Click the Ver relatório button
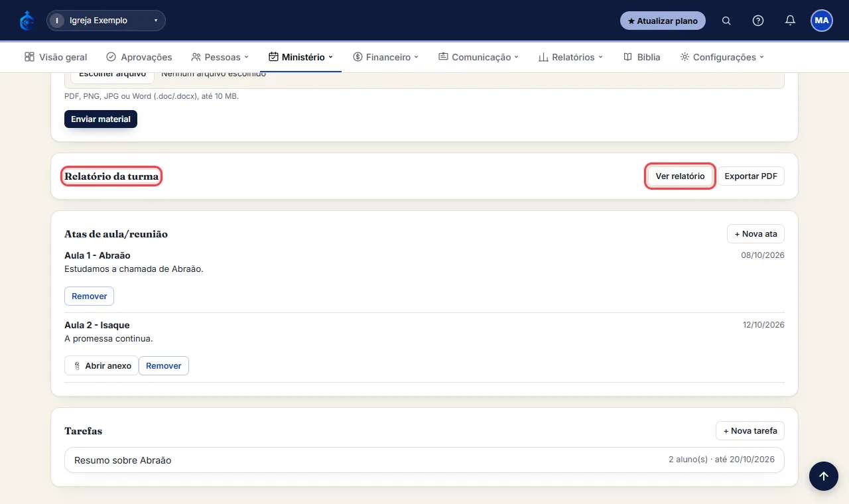 pyautogui.click(x=680, y=176)
